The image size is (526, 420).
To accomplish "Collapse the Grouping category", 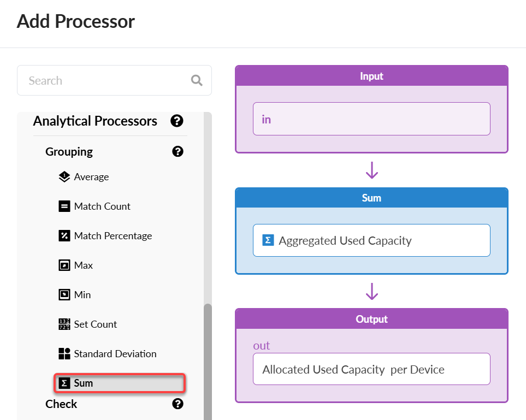I will coord(69,151).
